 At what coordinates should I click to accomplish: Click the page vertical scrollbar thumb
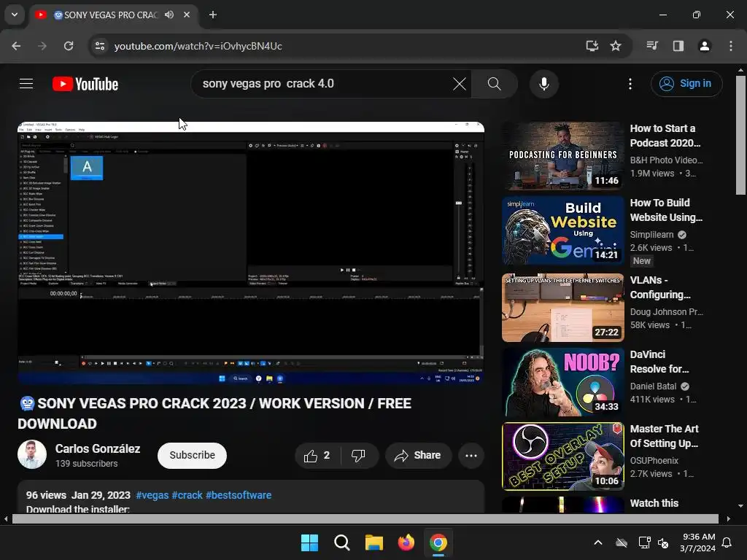740,135
